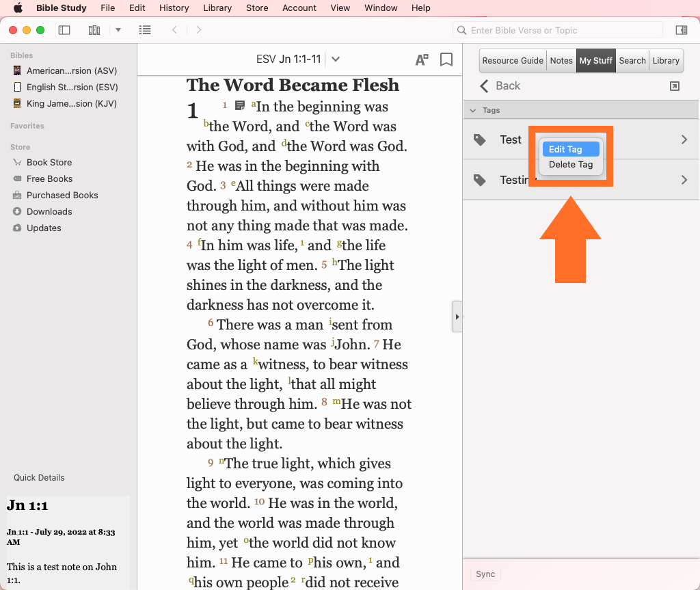This screenshot has height=590, width=700.
Task: Choose Delete Tag from context menu
Action: pyautogui.click(x=571, y=164)
